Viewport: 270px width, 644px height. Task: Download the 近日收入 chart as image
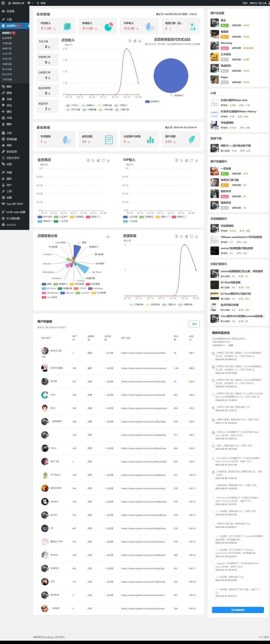140,41
